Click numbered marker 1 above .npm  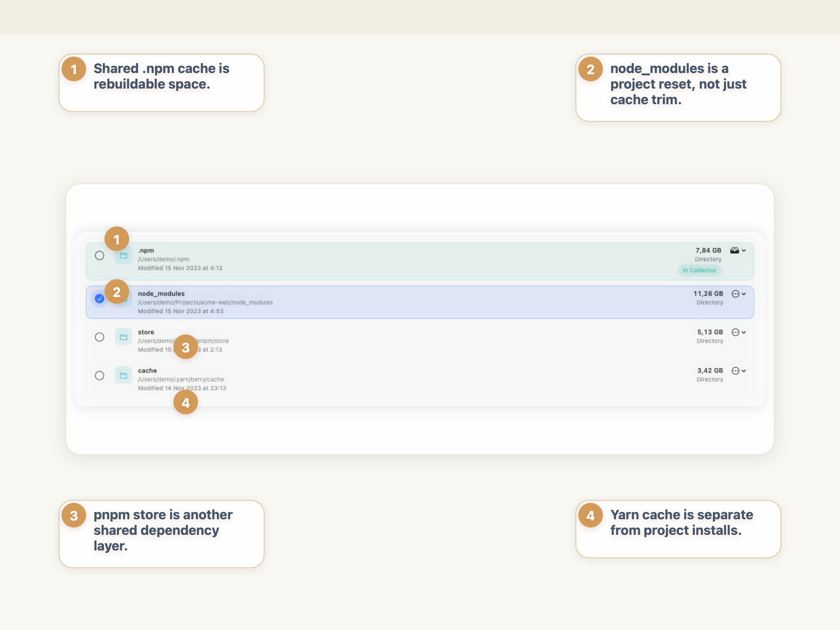tap(116, 238)
